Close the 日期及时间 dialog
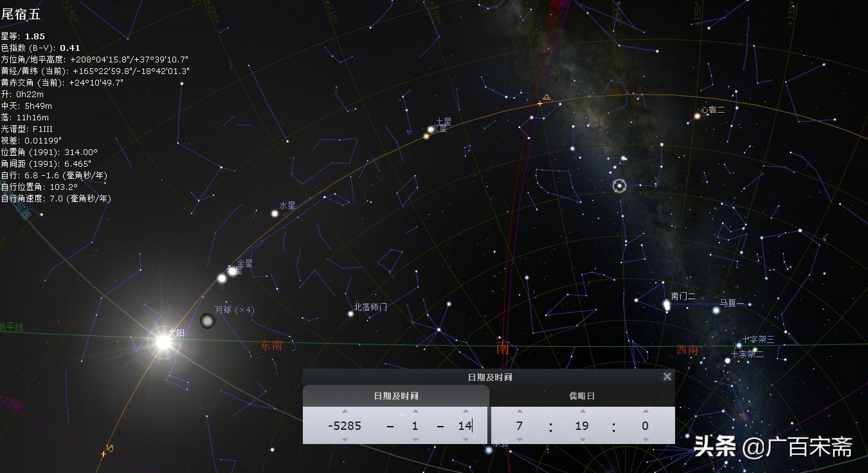The width and height of the screenshot is (868, 473). [667, 376]
